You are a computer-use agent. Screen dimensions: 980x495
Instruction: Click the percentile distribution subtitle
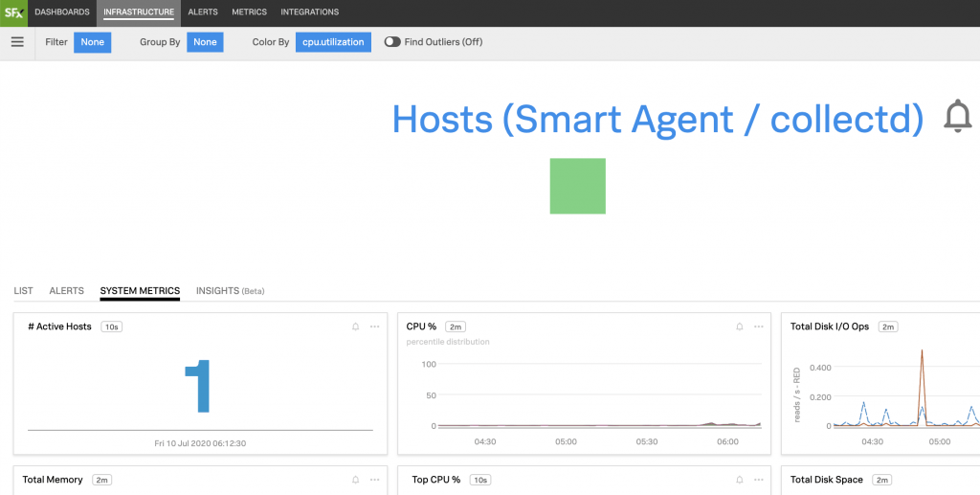tap(448, 342)
